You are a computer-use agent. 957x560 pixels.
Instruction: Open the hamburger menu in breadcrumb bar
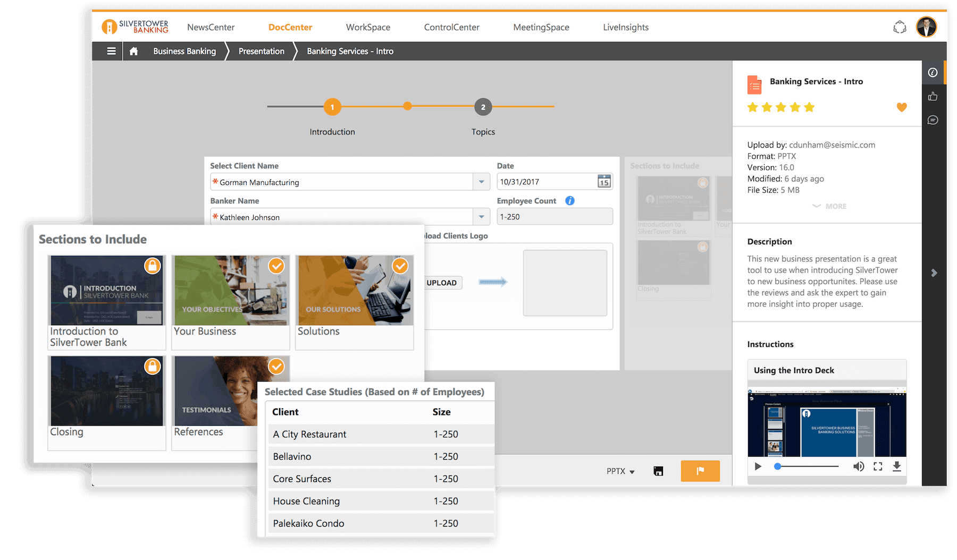[x=111, y=51]
